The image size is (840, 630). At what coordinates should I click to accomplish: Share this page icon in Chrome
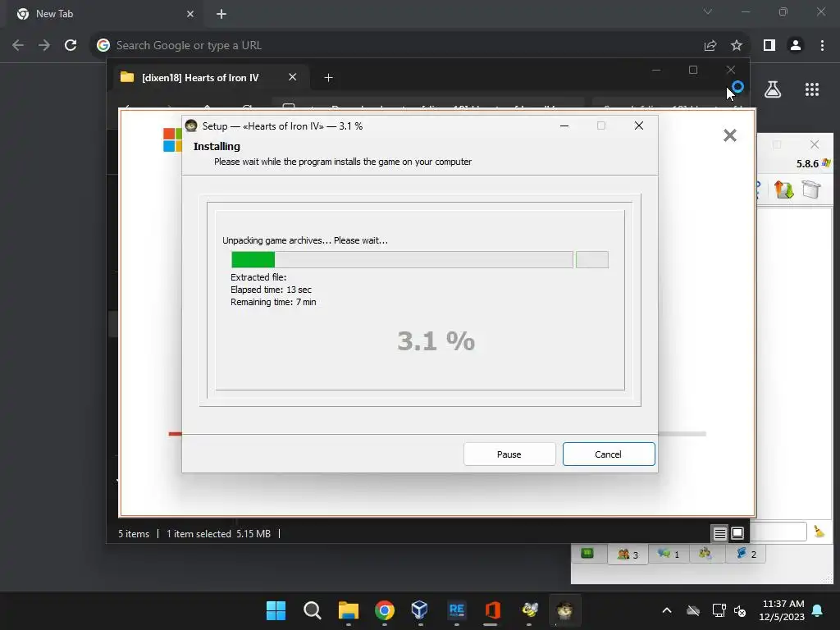(x=710, y=46)
